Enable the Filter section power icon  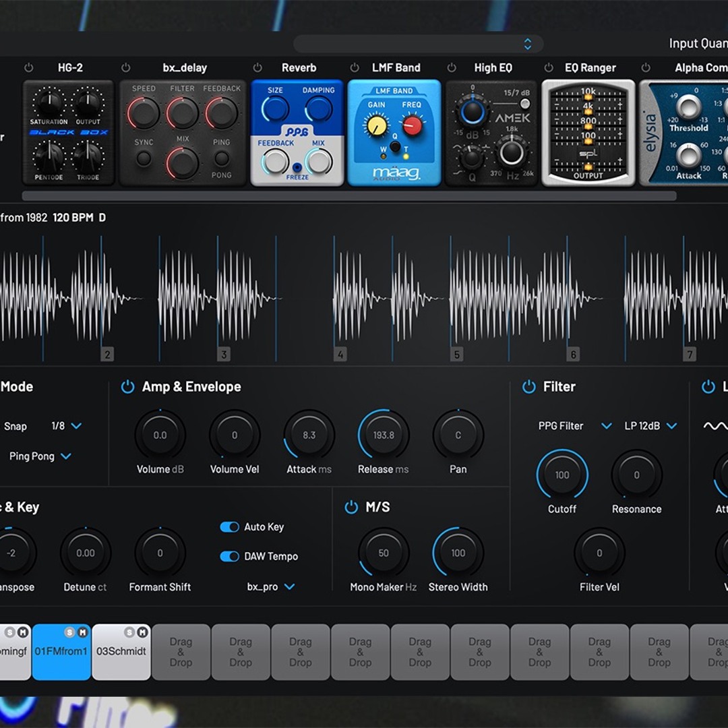[528, 386]
